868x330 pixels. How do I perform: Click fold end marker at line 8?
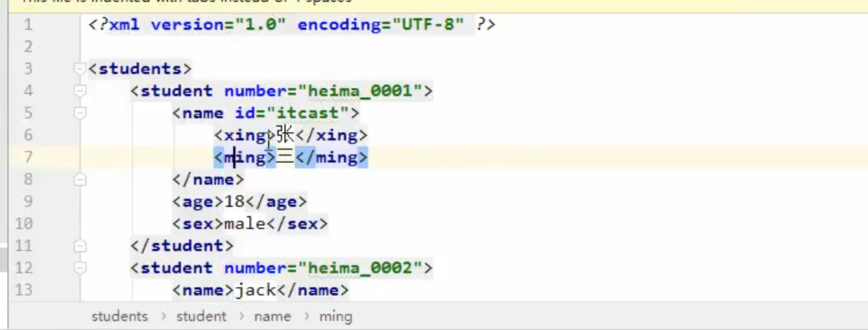point(80,179)
